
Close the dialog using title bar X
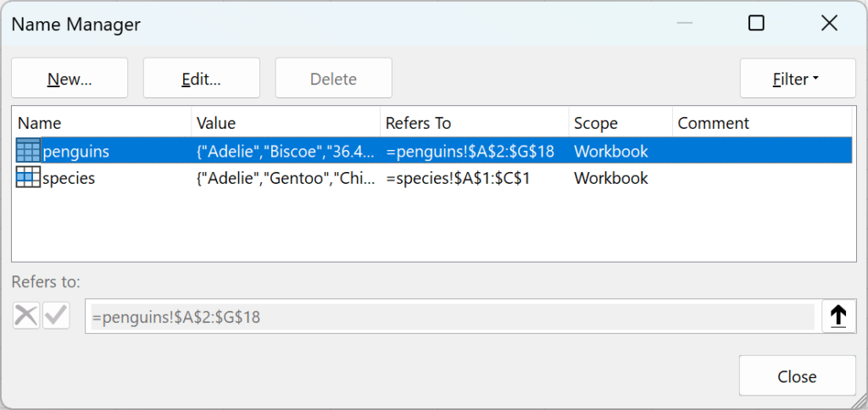pyautogui.click(x=829, y=24)
